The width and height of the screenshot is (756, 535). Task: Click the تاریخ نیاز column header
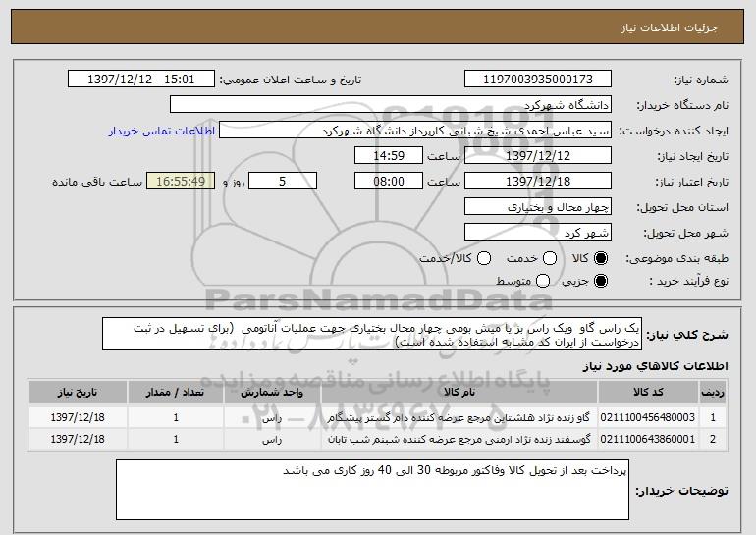78,393
